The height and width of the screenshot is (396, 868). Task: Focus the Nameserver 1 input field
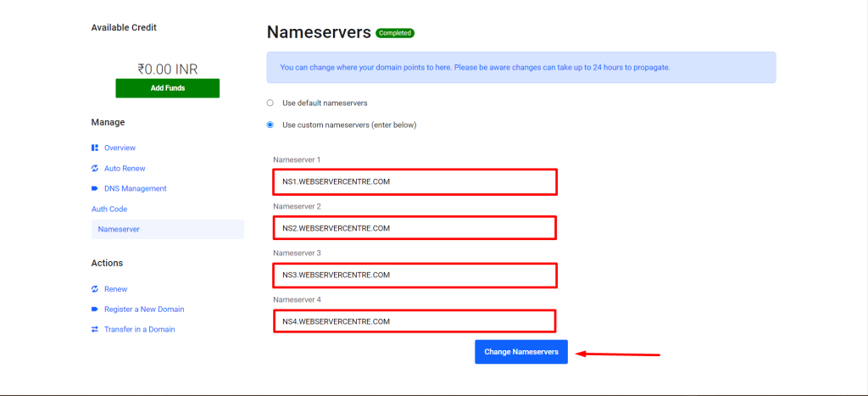(x=415, y=182)
